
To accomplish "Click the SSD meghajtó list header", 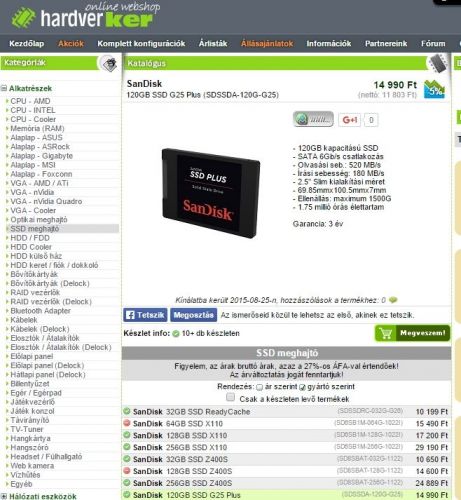I will 287,353.
